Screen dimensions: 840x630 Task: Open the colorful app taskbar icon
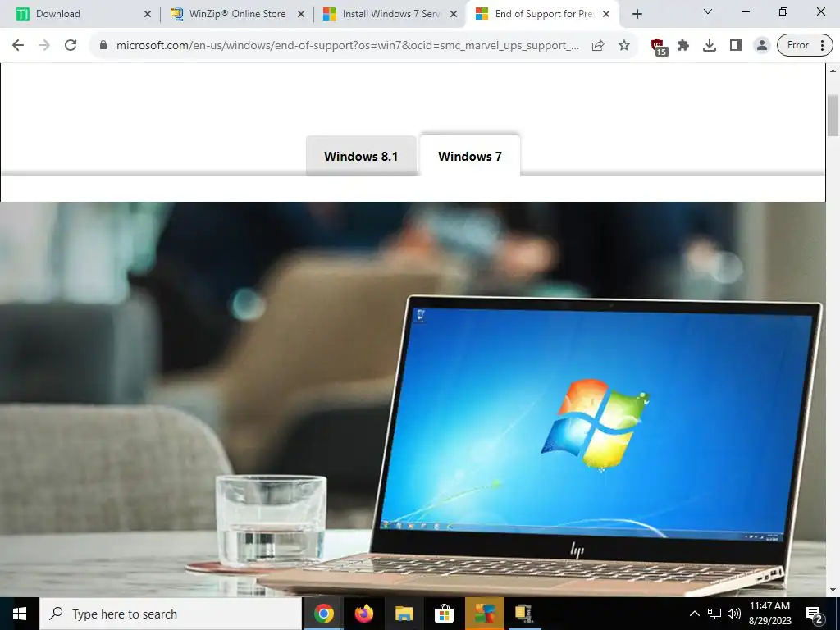point(484,614)
